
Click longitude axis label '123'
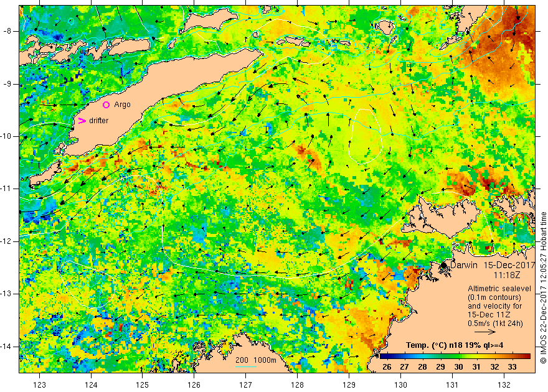pyautogui.click(x=39, y=385)
